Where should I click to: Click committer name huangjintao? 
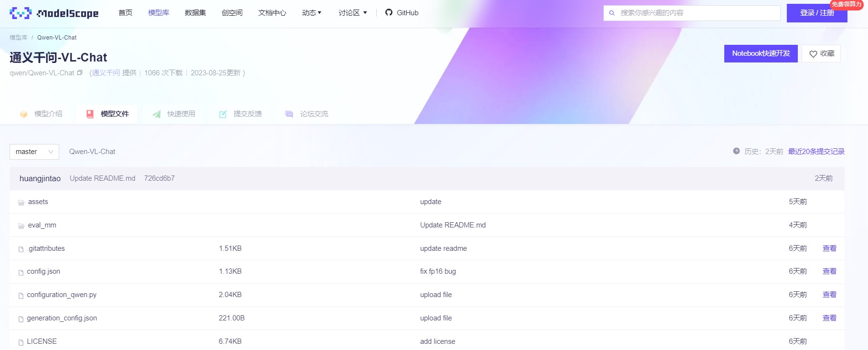(x=40, y=178)
